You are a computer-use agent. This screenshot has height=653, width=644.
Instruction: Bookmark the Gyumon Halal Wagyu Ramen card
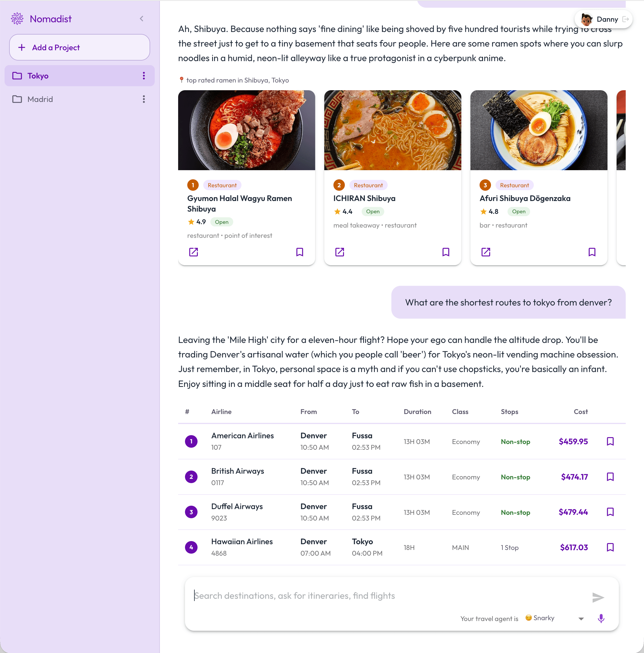coord(299,252)
